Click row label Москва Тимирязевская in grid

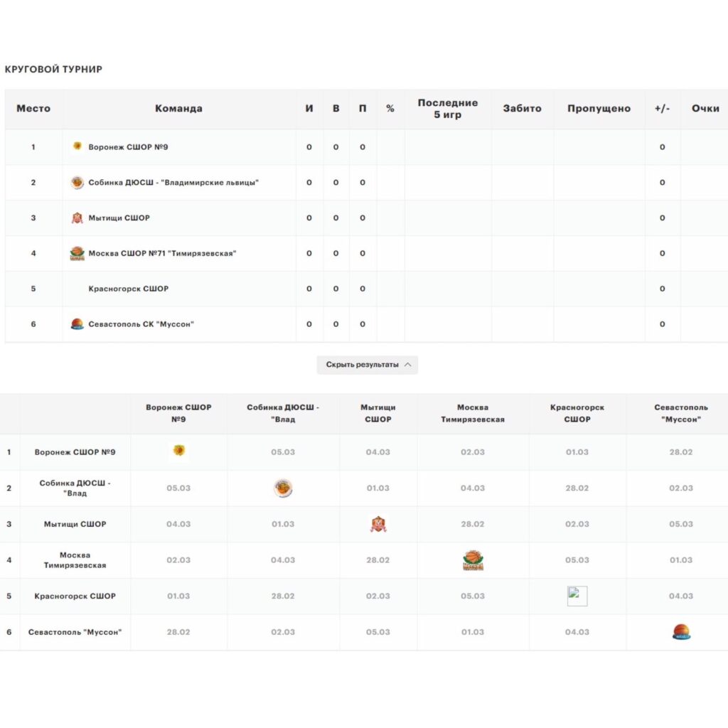[75, 560]
